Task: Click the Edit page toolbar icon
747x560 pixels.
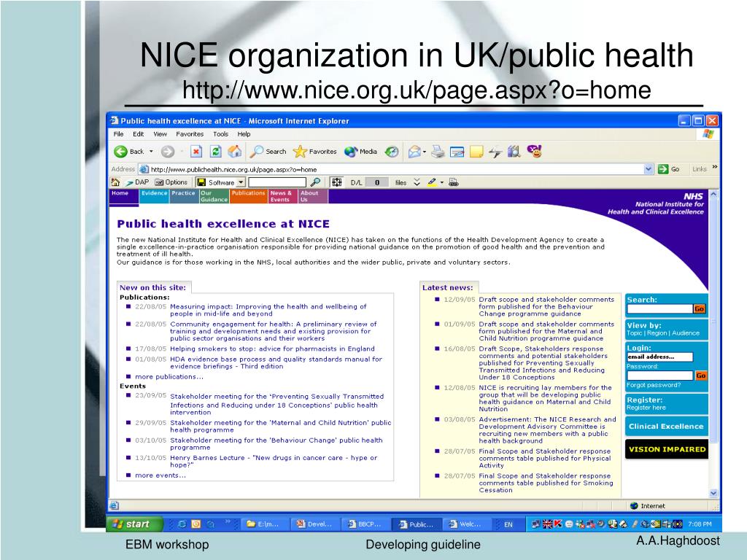Action: (457, 152)
